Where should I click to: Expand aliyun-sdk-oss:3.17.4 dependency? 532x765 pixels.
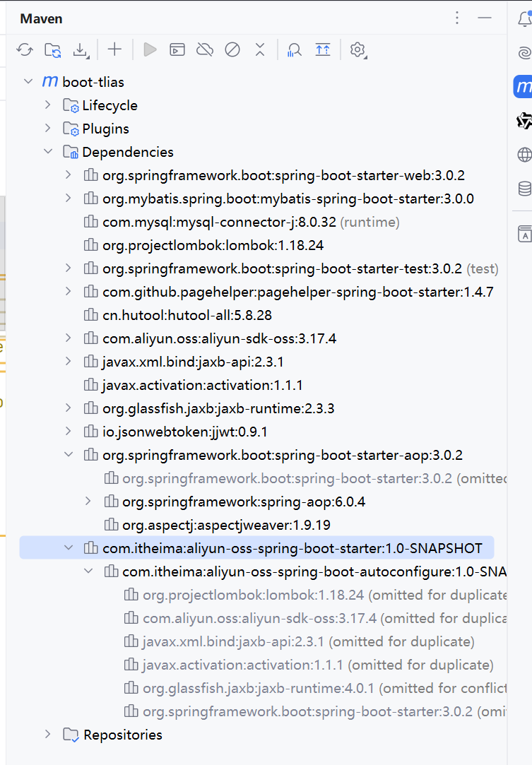tap(69, 338)
